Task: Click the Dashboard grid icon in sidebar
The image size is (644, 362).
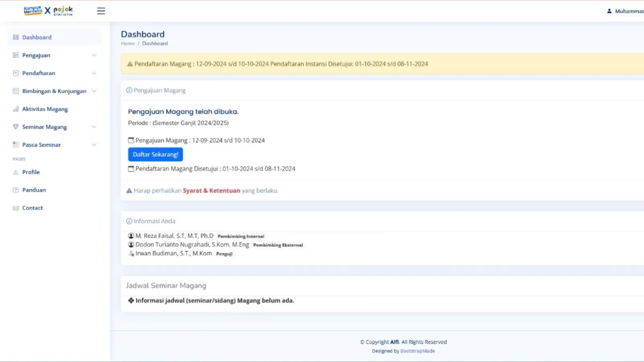Action: 16,37
